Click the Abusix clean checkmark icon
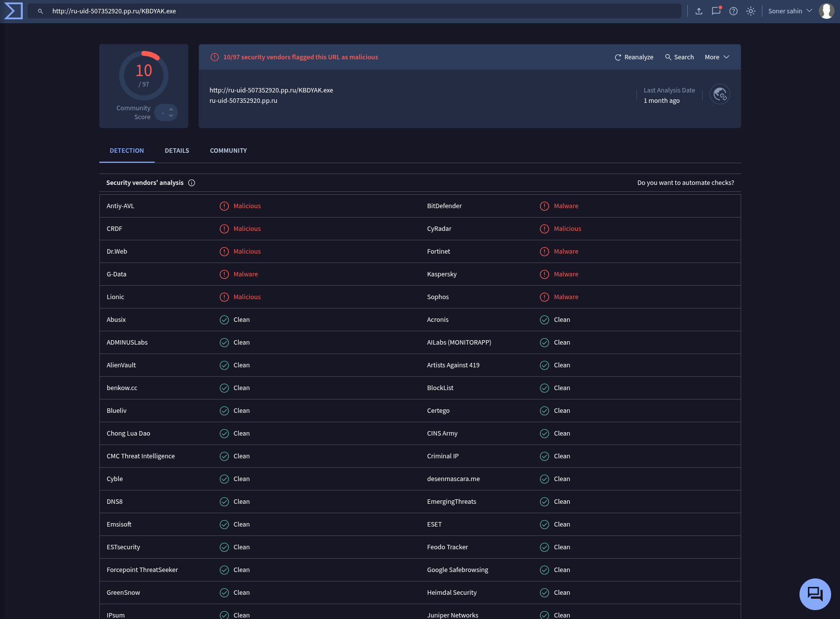This screenshot has height=619, width=840. point(224,319)
